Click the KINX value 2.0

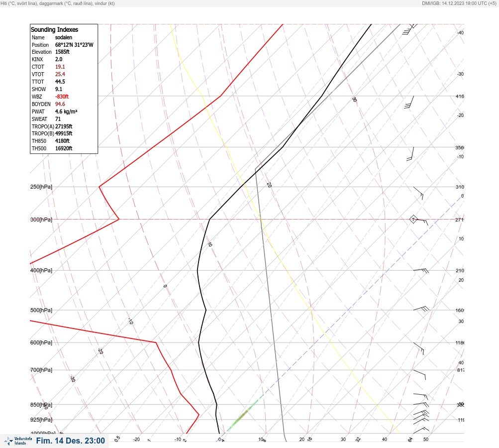pos(59,59)
